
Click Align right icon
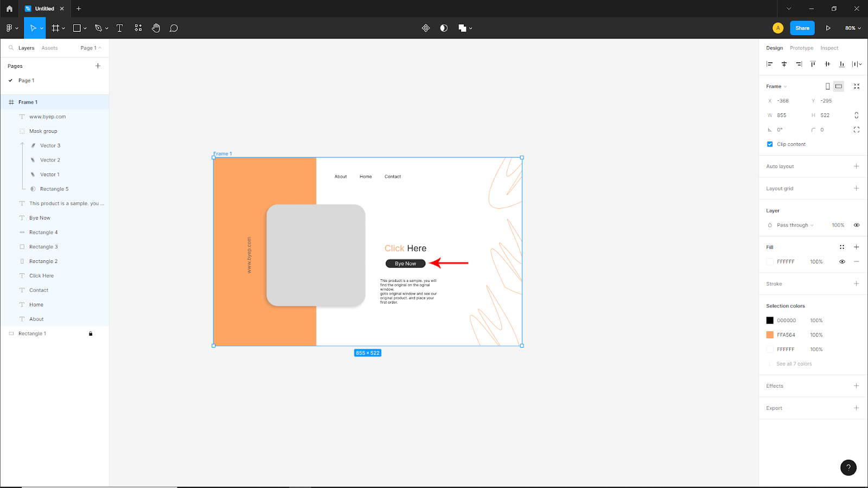[799, 64]
